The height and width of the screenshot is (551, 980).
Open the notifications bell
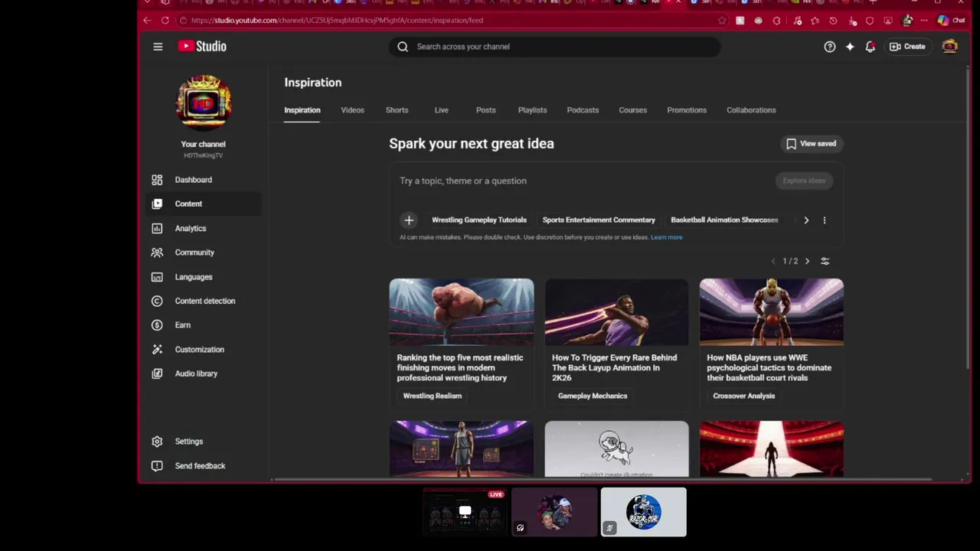point(870,47)
